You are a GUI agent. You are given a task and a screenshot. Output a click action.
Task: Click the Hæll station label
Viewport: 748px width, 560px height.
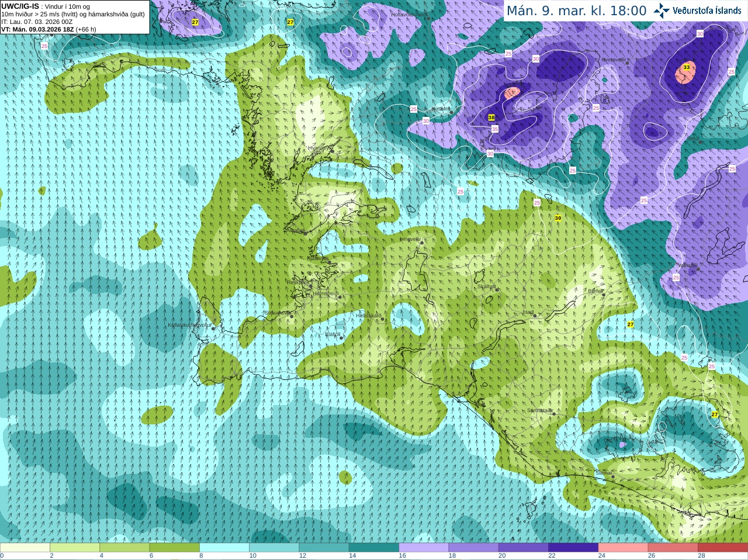point(528,312)
